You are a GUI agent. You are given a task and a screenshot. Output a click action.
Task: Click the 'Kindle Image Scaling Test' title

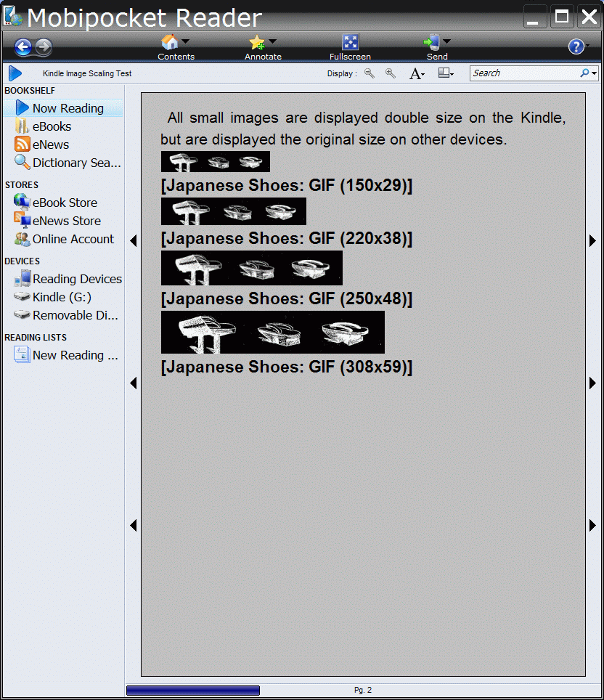coord(87,73)
